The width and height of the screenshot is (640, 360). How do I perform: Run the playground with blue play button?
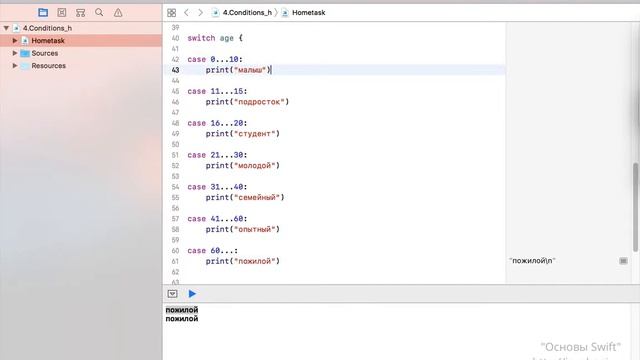pos(192,294)
